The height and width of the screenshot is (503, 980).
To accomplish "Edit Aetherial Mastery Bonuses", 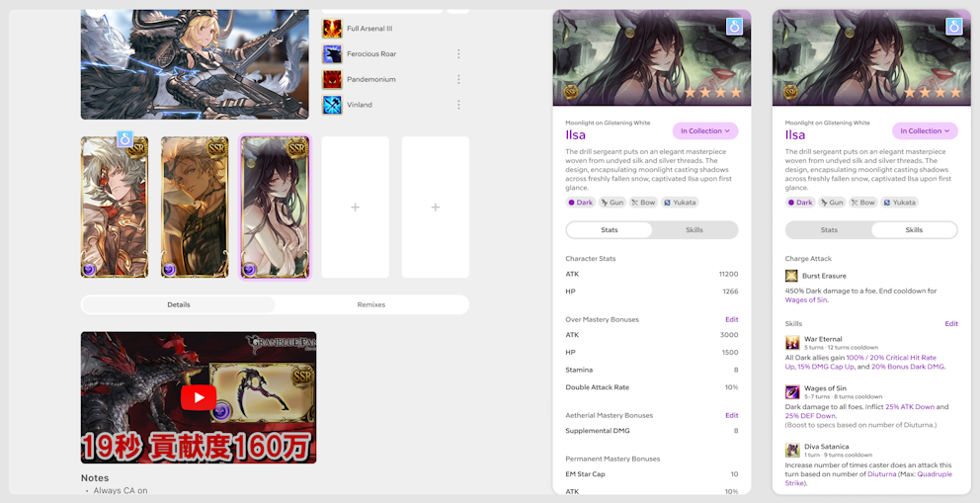I will [x=732, y=415].
